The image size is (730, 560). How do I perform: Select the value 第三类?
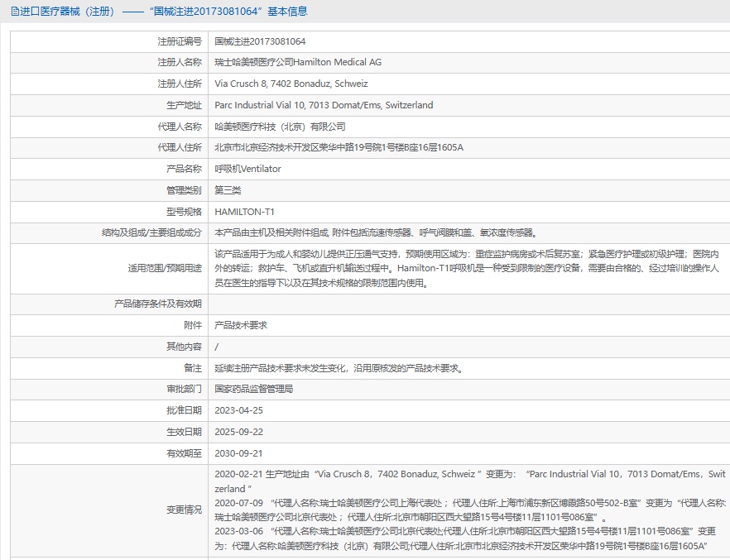(x=228, y=190)
